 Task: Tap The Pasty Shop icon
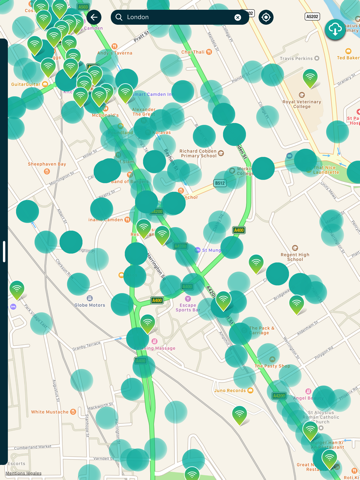pyautogui.click(x=272, y=359)
